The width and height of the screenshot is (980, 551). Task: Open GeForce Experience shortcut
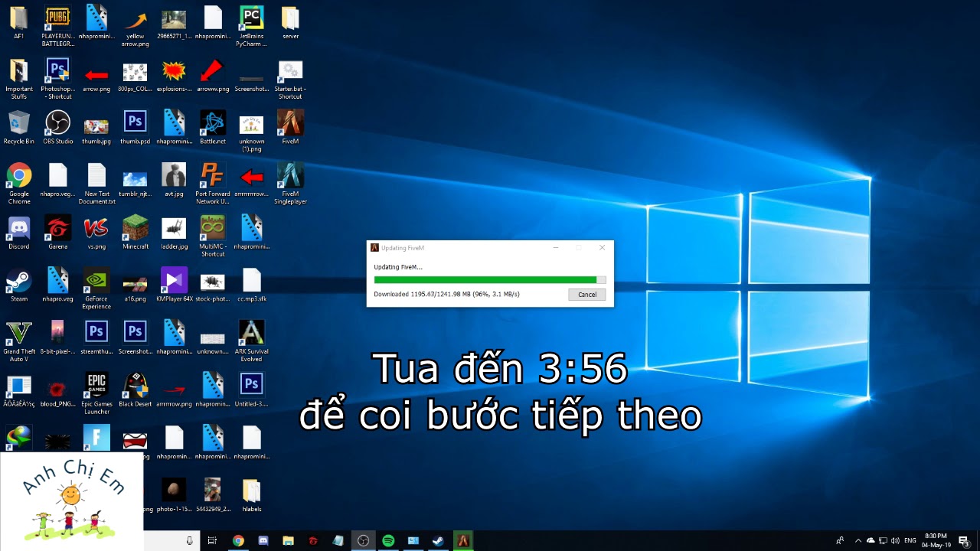point(96,289)
